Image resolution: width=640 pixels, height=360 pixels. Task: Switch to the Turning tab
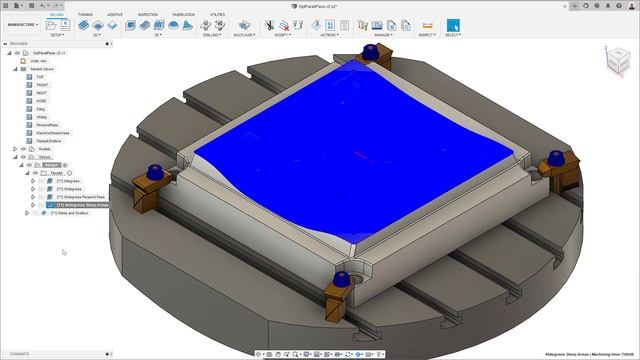click(x=85, y=15)
